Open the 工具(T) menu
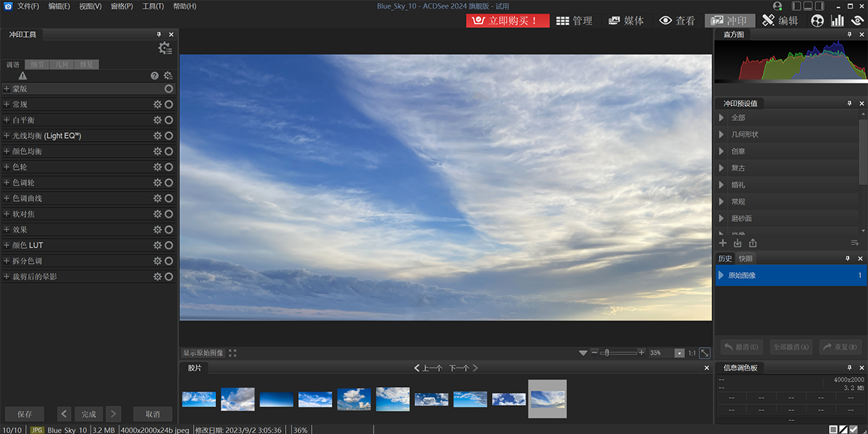868x434 pixels. pyautogui.click(x=153, y=7)
